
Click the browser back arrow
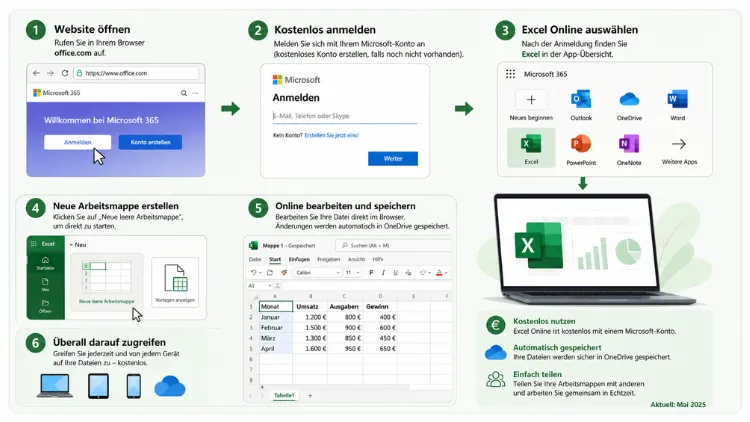36,73
